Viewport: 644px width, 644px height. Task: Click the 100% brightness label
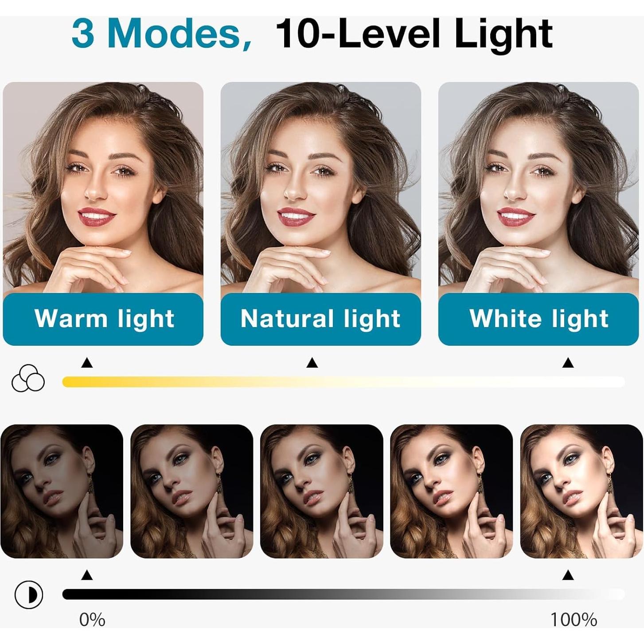click(x=574, y=620)
